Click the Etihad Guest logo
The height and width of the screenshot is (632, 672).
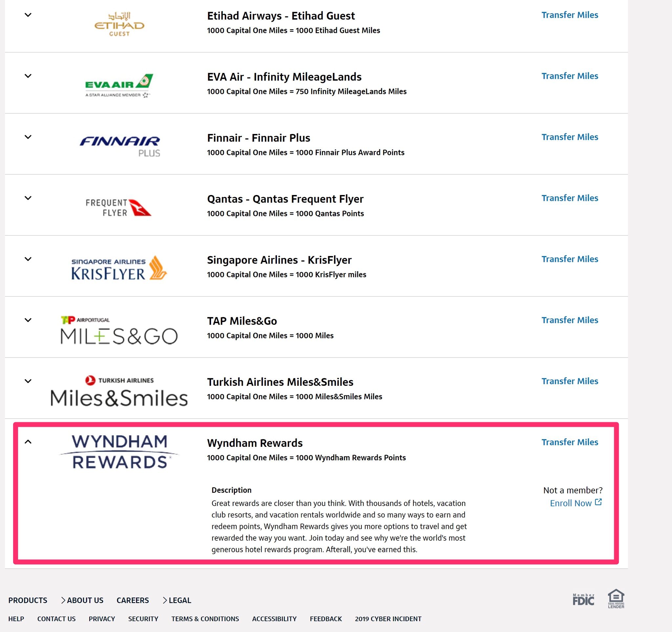119,24
